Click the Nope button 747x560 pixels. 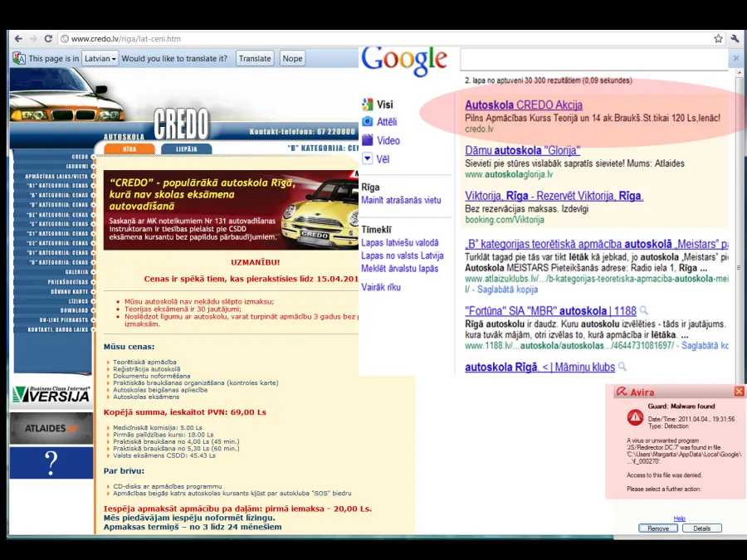pos(292,59)
